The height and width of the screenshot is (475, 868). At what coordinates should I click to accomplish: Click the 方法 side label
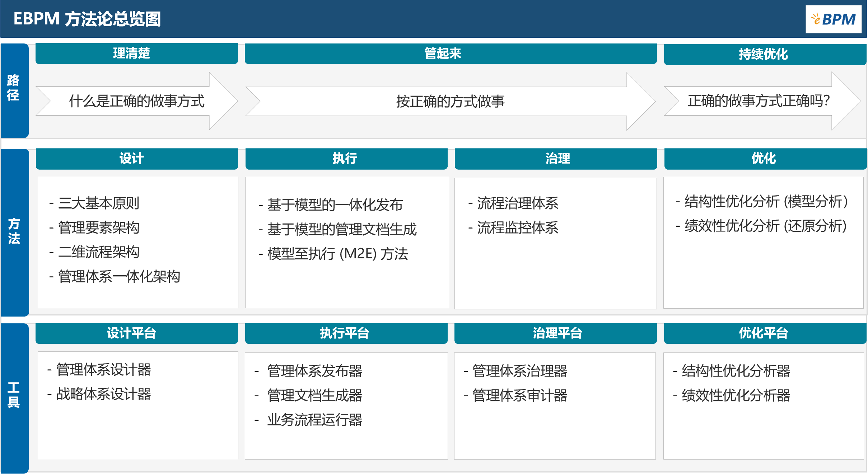pyautogui.click(x=14, y=231)
